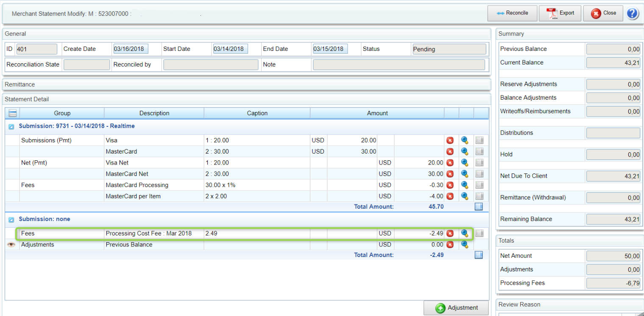View details of MasterCard Processing row

click(x=465, y=185)
